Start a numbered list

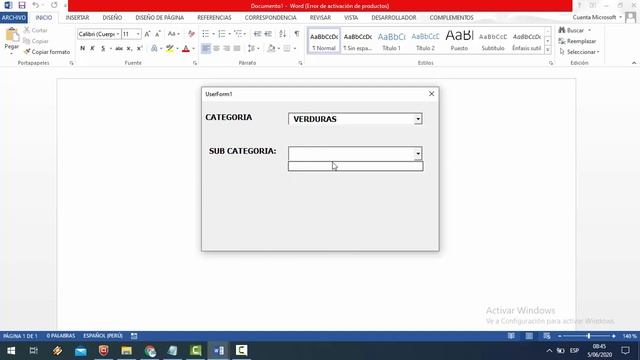(x=222, y=34)
